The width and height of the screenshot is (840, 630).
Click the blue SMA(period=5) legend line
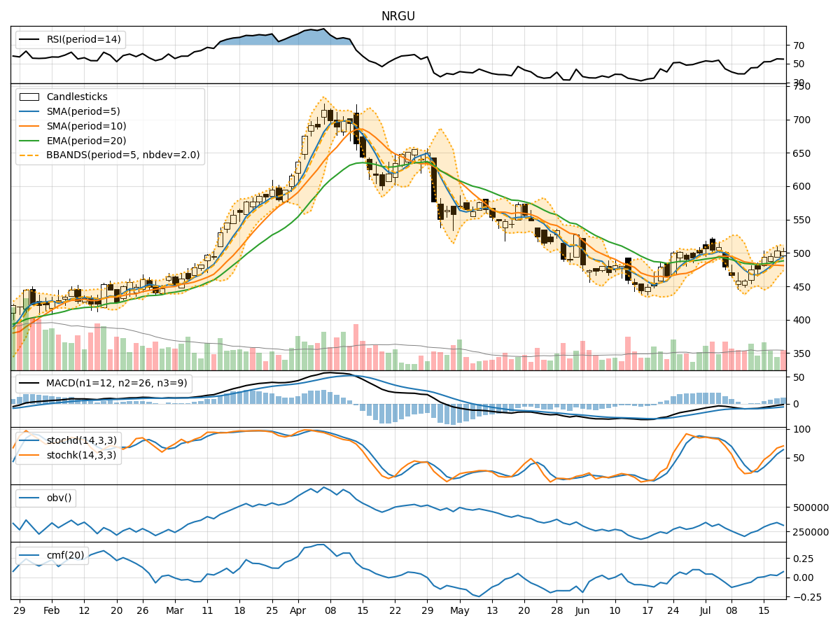coord(30,111)
